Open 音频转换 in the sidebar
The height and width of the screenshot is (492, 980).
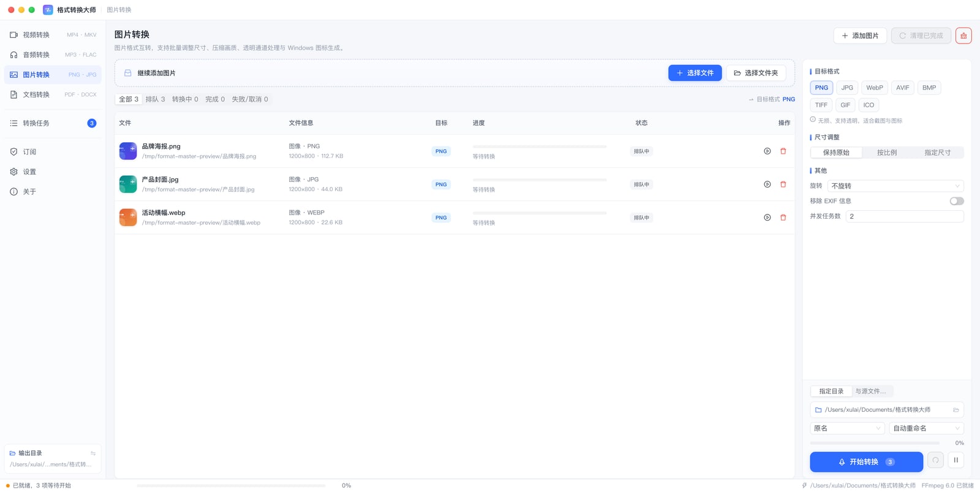[x=53, y=55]
